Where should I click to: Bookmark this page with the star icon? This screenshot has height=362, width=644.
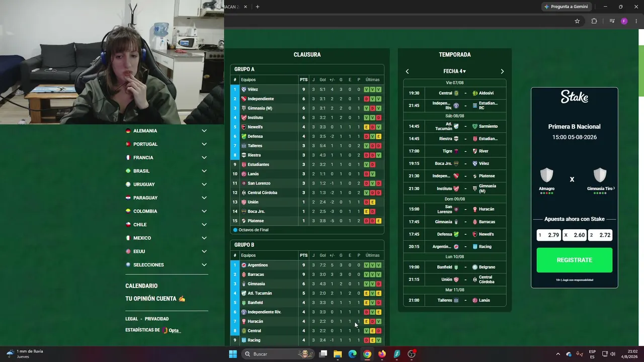577,21
